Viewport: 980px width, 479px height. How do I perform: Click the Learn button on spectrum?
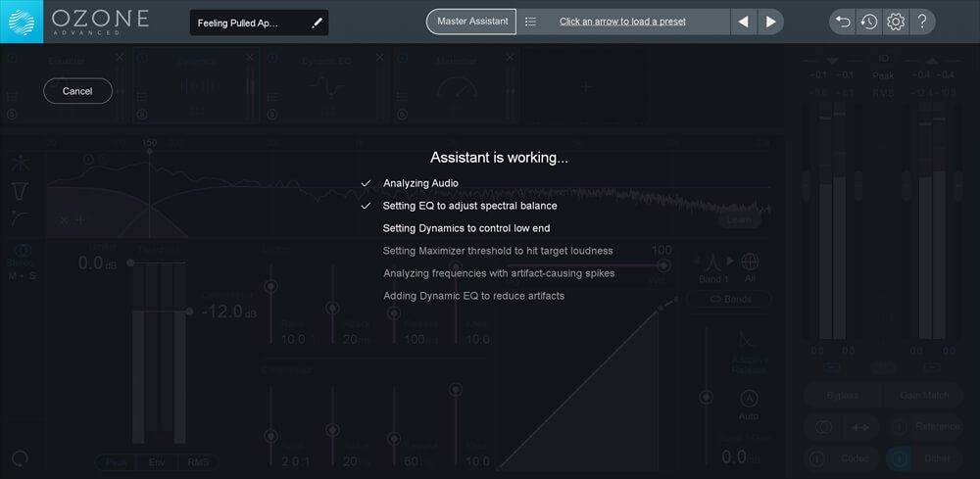tap(739, 220)
